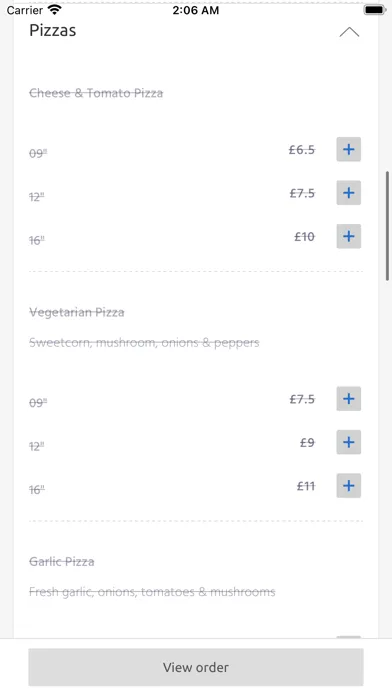The image size is (392, 696).
Task: Tap the Vegetarian Pizza ingredients description
Action: point(144,343)
